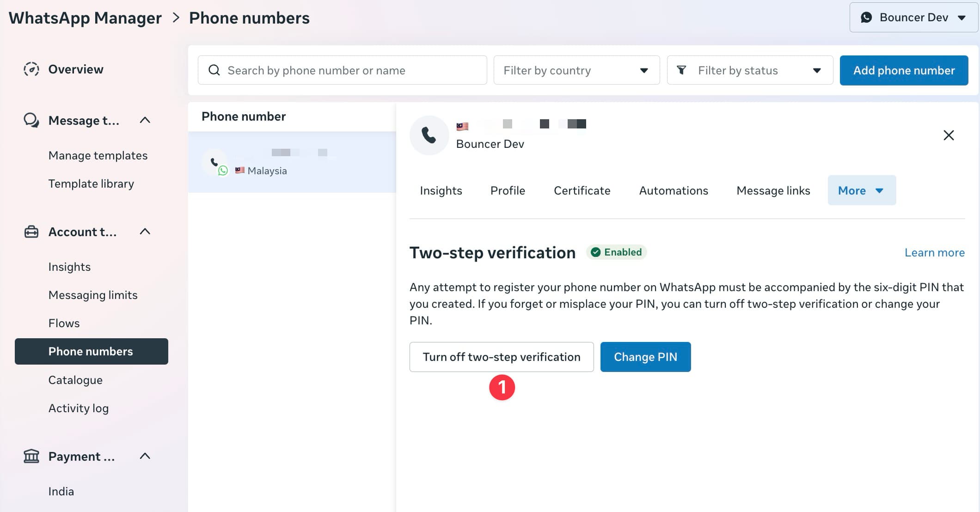Click the Account tools briefcase icon
Screen dimensions: 980x512
pos(31,232)
